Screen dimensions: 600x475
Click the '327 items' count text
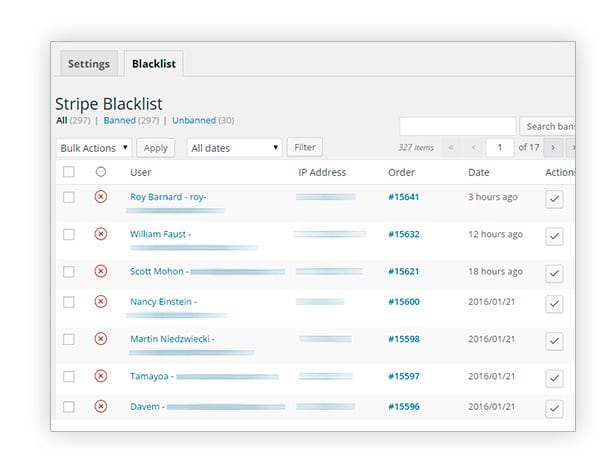pos(416,147)
